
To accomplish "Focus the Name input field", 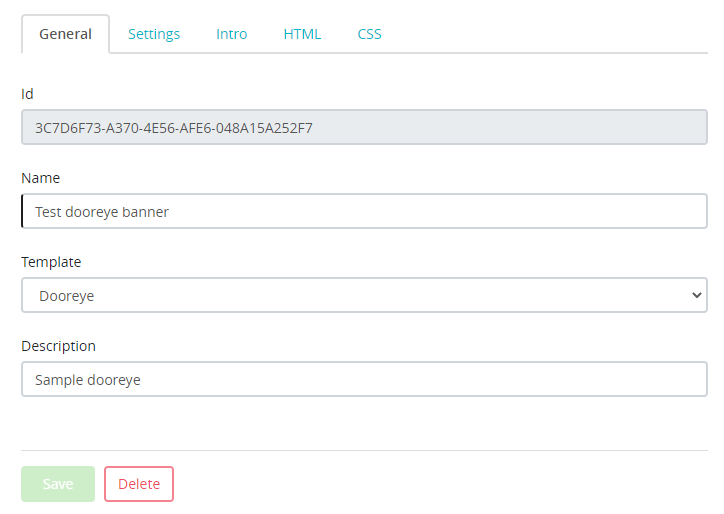I will coord(364,212).
